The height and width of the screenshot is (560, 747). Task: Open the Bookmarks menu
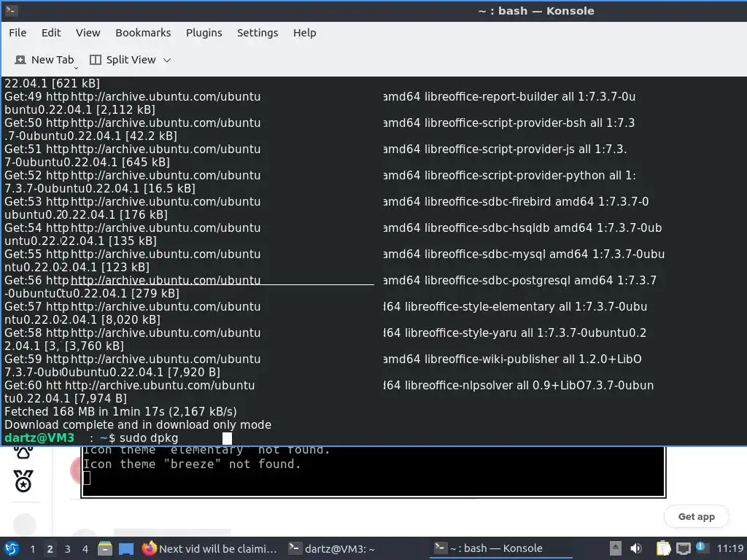(x=143, y=33)
